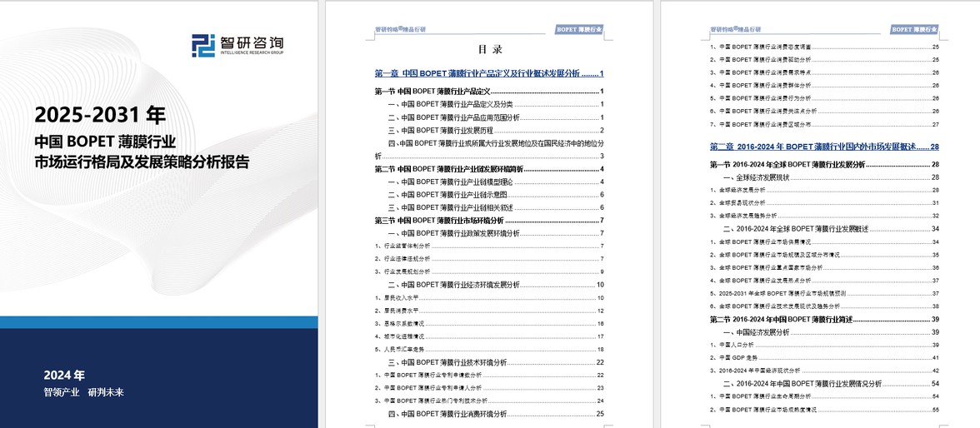Click the 智研咨询 logo on the cover page
Screen dimensions: 980x428
click(237, 46)
